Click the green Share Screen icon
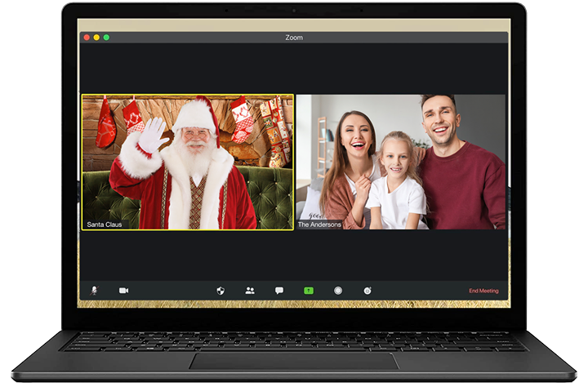The image size is (588, 387). [x=309, y=291]
